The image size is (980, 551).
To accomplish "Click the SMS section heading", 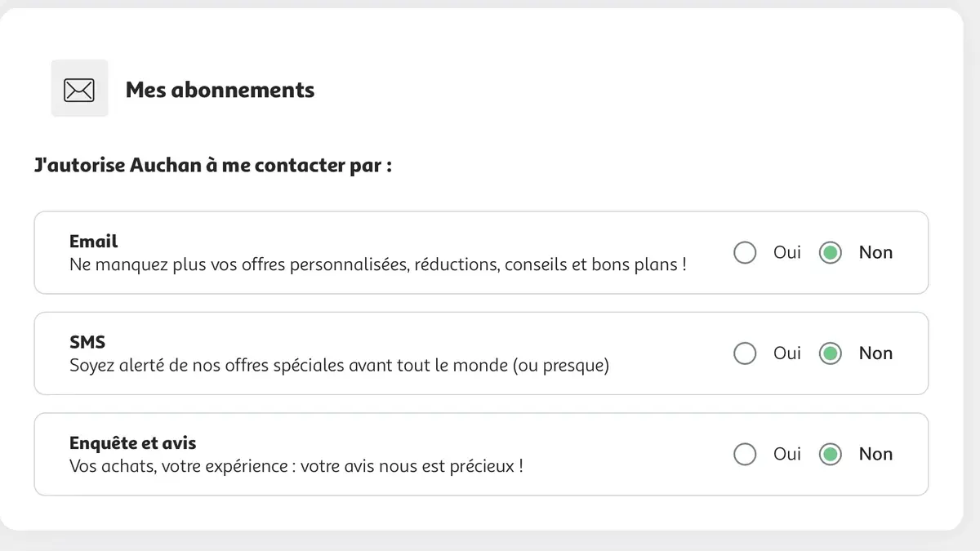I will [87, 341].
